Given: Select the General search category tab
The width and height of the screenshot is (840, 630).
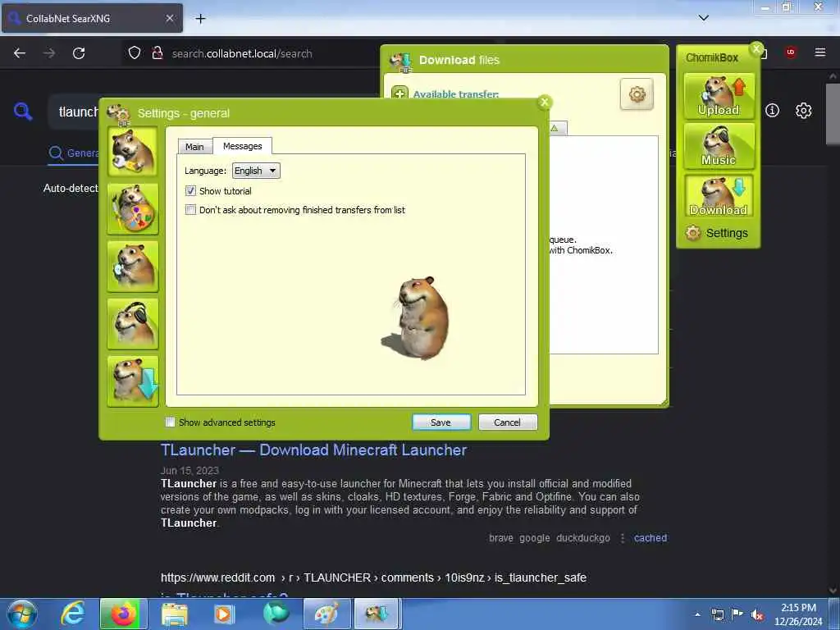Looking at the screenshot, I should [x=74, y=153].
